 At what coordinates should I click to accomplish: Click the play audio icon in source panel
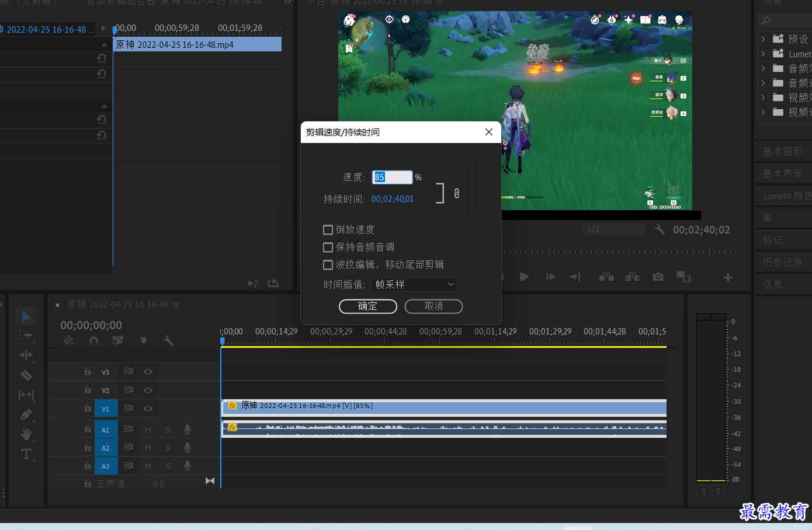click(253, 283)
